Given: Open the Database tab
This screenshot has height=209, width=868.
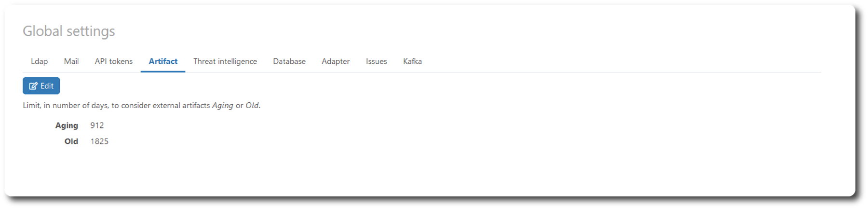Looking at the screenshot, I should 289,61.
